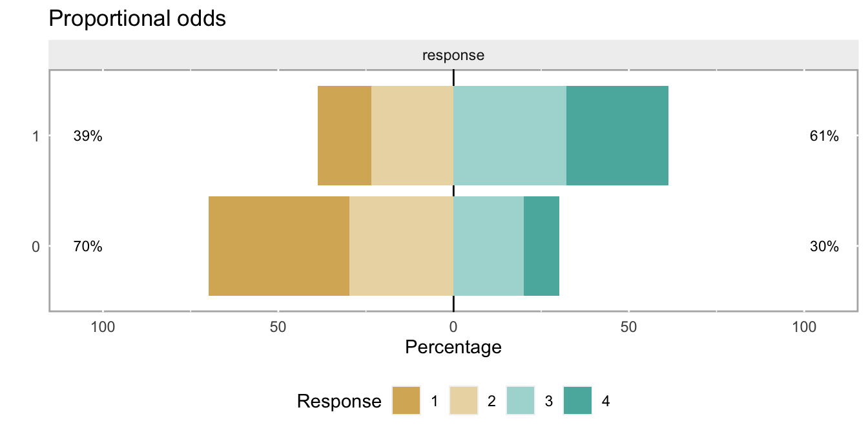Click the 70% label

click(x=87, y=247)
